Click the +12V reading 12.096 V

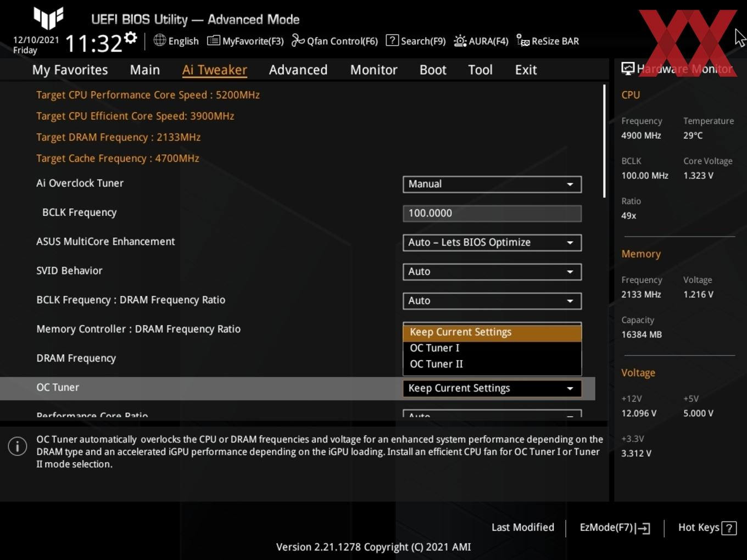[639, 413]
